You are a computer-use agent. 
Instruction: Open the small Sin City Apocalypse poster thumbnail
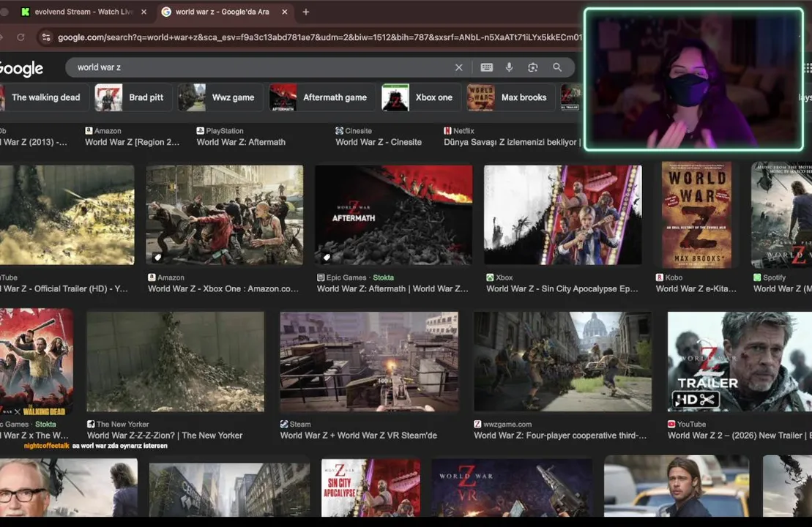point(370,487)
